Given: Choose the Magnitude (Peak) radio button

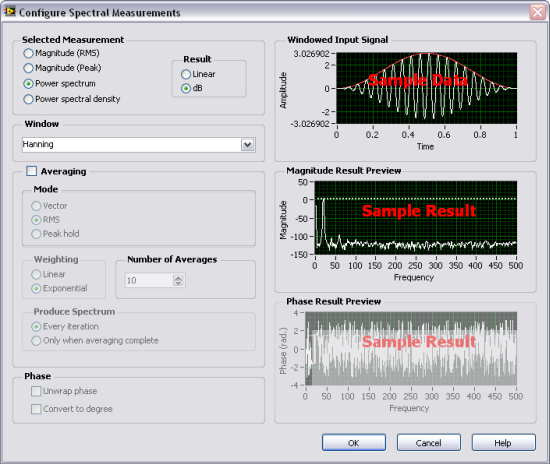Looking at the screenshot, I should 62,68.
